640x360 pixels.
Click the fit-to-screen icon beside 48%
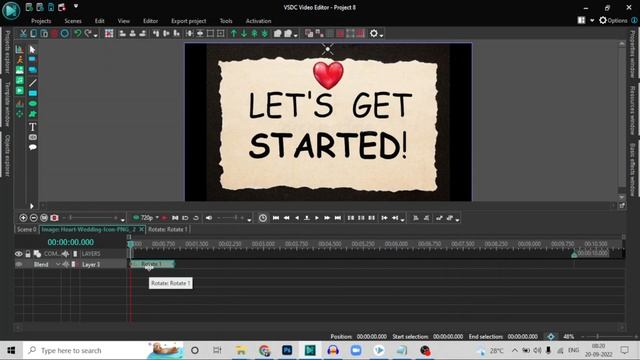[551, 337]
